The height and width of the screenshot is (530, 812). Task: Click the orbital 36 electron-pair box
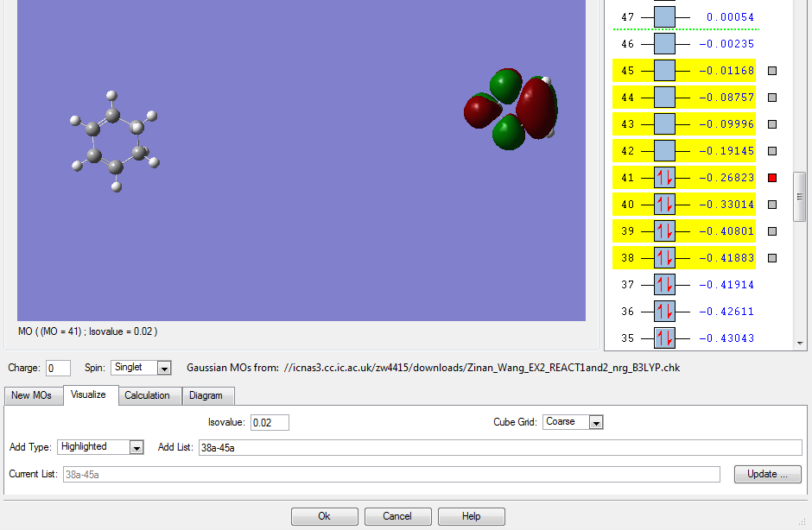pyautogui.click(x=664, y=312)
